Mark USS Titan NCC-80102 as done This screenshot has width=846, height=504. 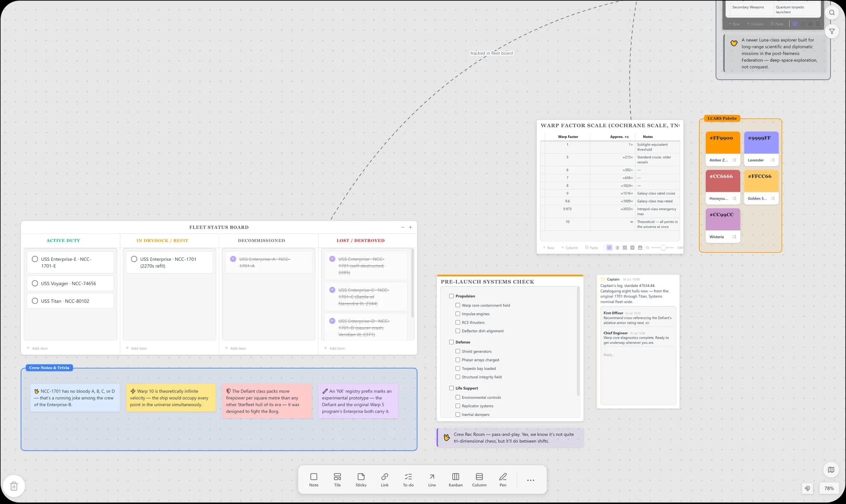click(x=35, y=301)
